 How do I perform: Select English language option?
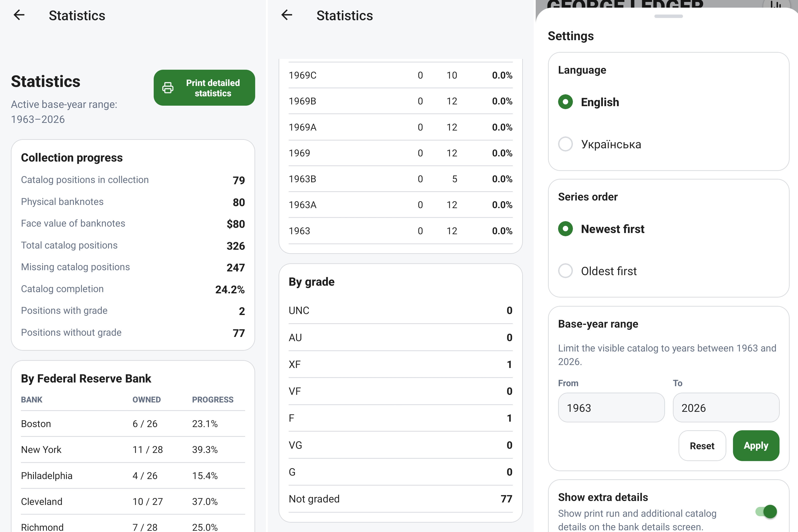(x=589, y=102)
